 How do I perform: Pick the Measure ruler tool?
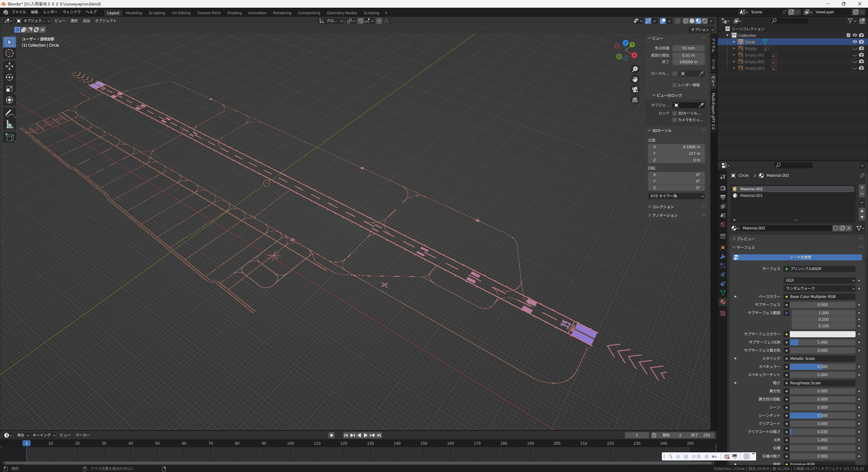[x=9, y=125]
